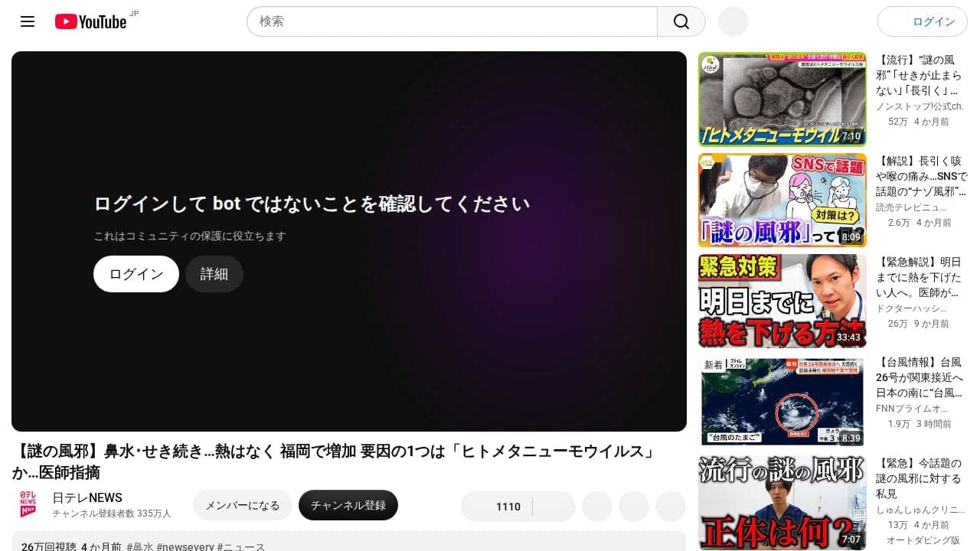Open the 日テレNEWS channel name link
980x551 pixels.
point(87,498)
